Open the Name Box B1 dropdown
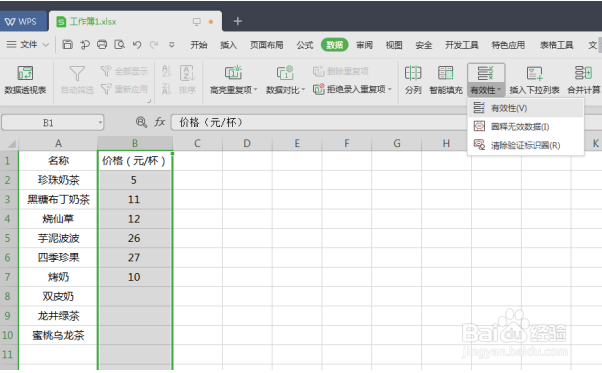The height and width of the screenshot is (373, 602). 100,122
